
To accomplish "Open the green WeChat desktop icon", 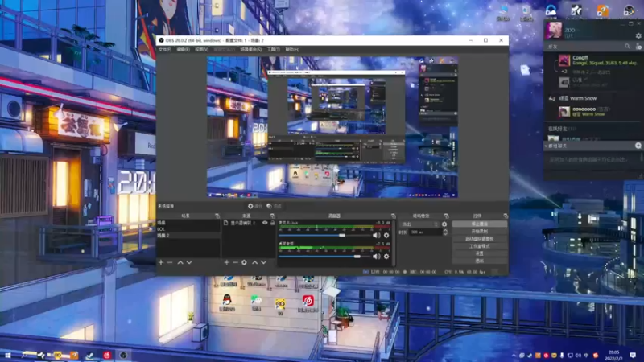I will coord(256,302).
